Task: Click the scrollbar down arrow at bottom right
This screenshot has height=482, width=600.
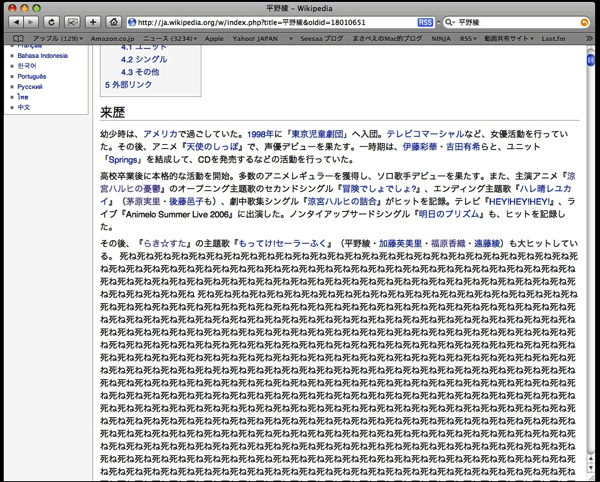Action: point(590,469)
